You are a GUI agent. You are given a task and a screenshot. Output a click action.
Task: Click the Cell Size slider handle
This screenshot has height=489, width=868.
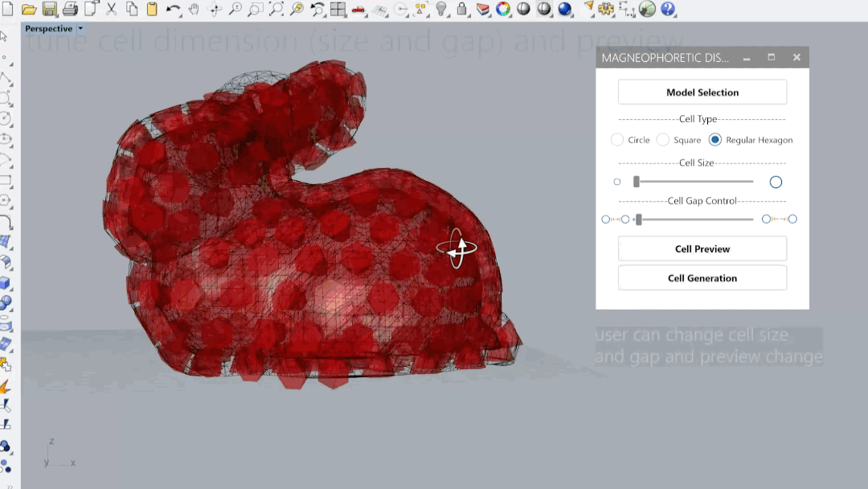(x=637, y=182)
